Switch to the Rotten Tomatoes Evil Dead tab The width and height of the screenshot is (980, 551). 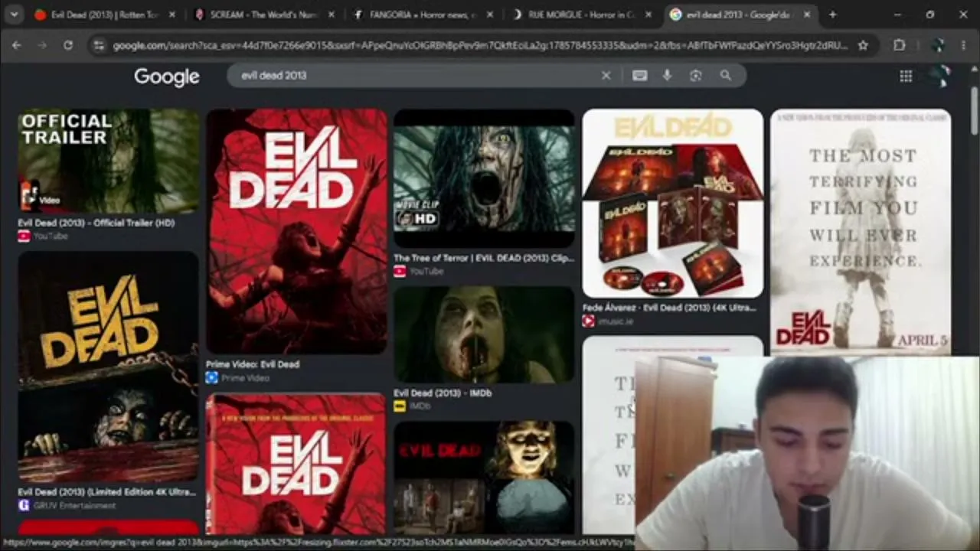[103, 15]
